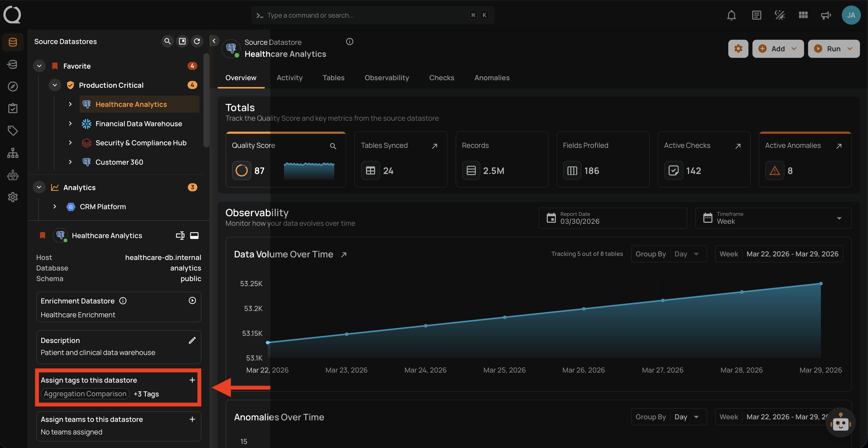Switch to the Anomalies tab

[492, 78]
